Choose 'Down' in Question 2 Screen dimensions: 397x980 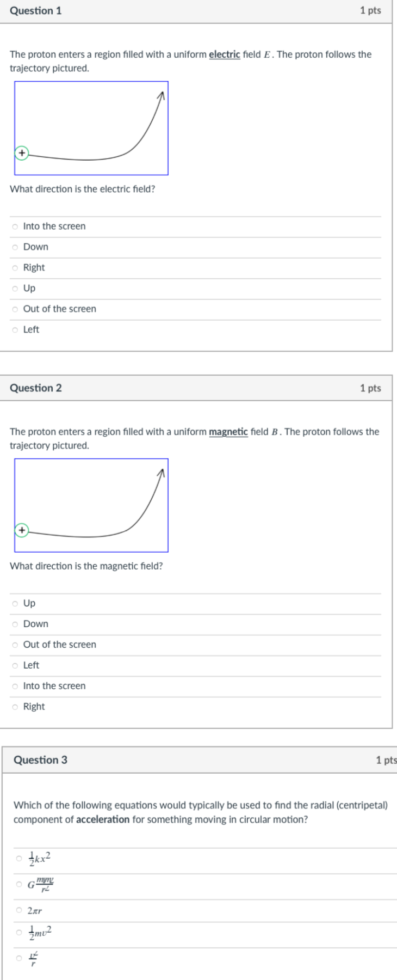pyautogui.click(x=15, y=624)
